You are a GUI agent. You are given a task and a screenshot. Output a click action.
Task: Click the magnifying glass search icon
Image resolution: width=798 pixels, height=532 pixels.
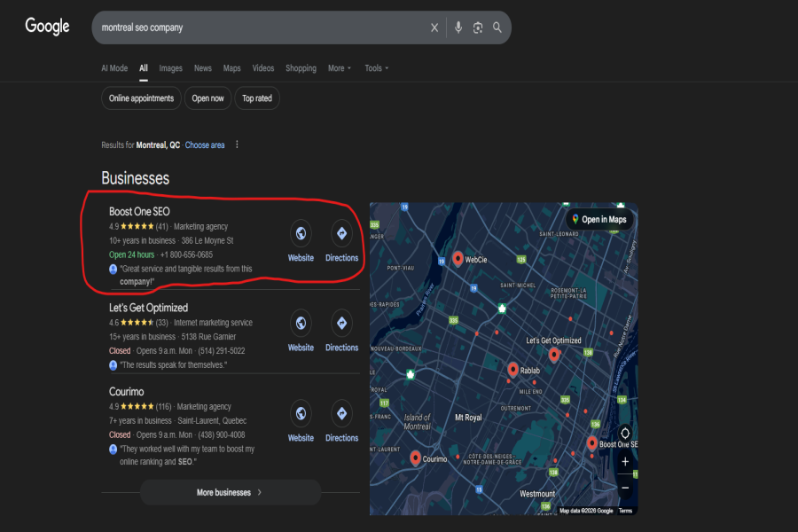497,27
